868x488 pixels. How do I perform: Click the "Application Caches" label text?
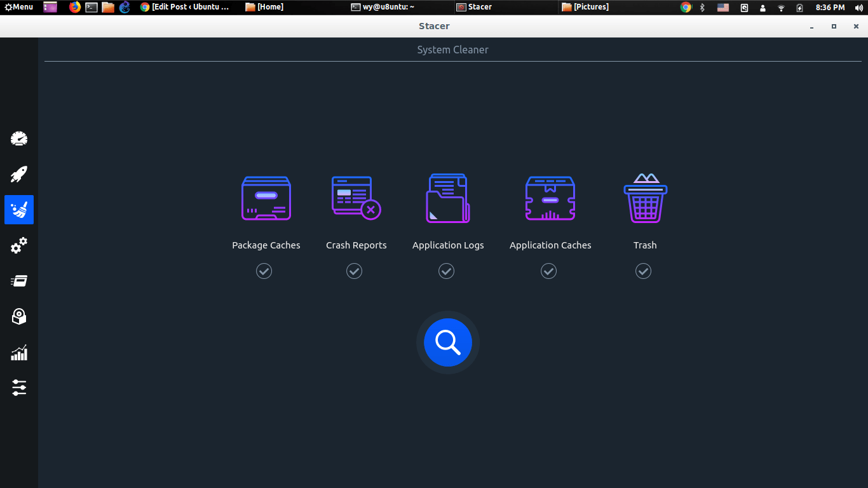(550, 245)
